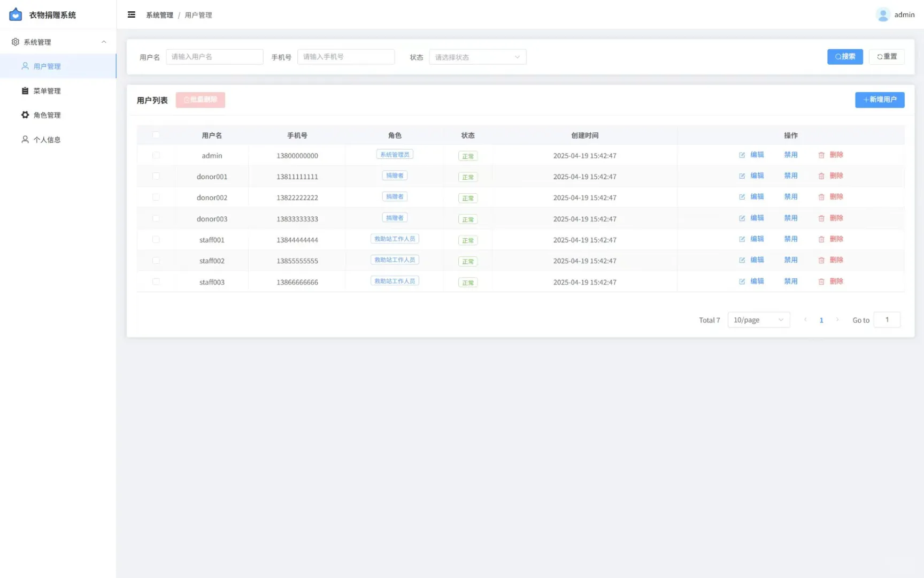924x578 pixels.
Task: Click the 创建时间 column header
Action: 584,135
